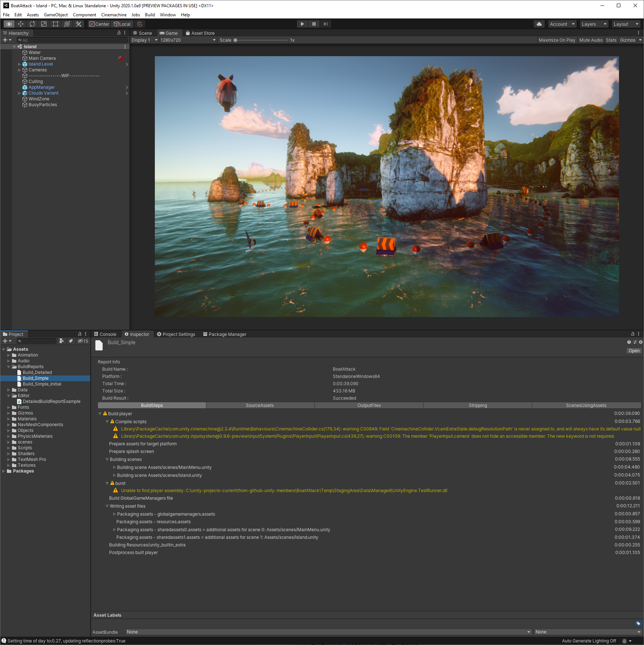The image size is (644, 645).
Task: Collapse the Compile scripts build step
Action: (107, 422)
